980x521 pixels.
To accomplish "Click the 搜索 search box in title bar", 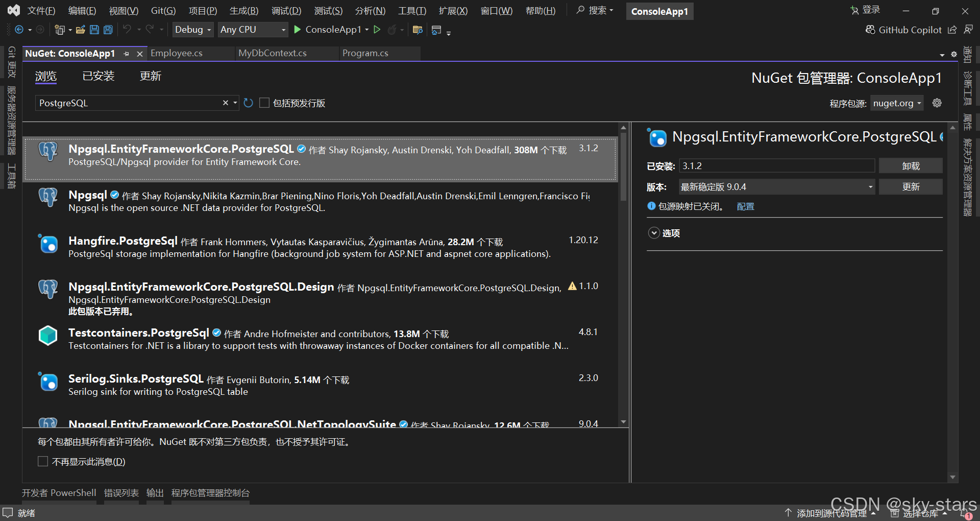I will [595, 10].
